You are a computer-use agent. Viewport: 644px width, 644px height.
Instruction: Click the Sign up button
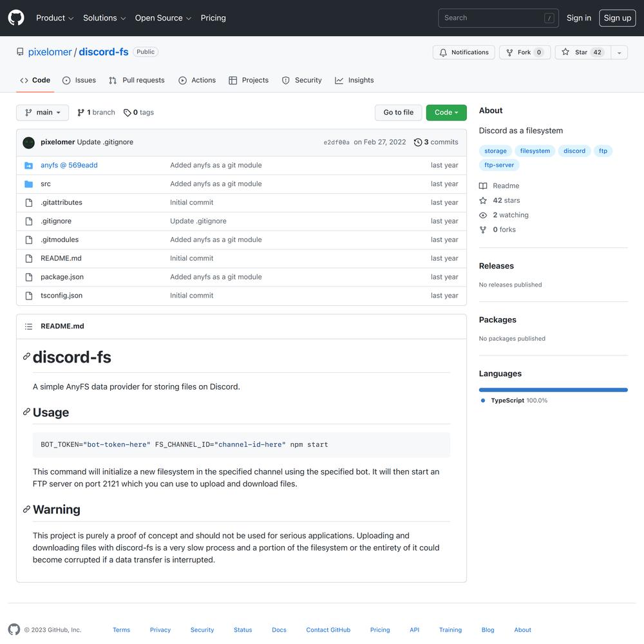pyautogui.click(x=618, y=18)
